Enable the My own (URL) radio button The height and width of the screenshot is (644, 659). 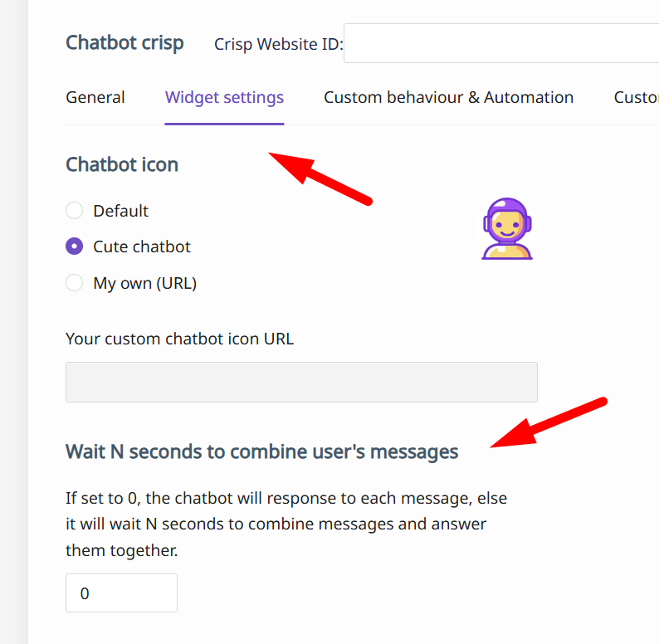click(x=75, y=283)
